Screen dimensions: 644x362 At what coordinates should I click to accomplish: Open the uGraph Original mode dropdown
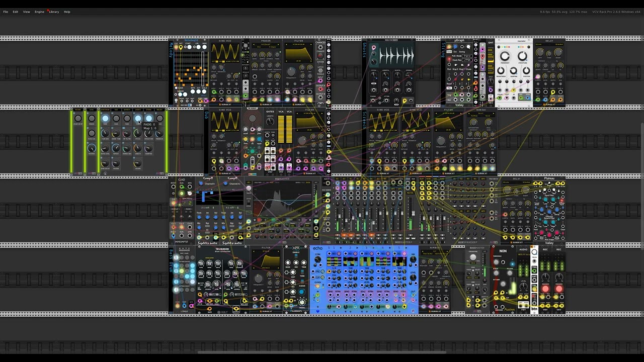pos(467,56)
